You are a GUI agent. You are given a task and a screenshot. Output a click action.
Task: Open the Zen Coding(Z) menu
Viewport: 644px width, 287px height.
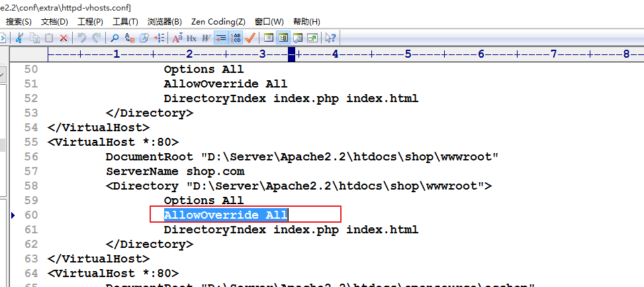click(x=218, y=22)
